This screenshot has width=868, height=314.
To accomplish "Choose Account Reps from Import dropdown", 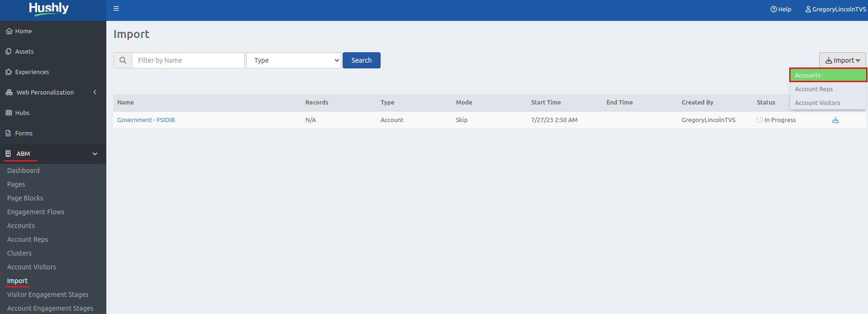I will (x=828, y=89).
